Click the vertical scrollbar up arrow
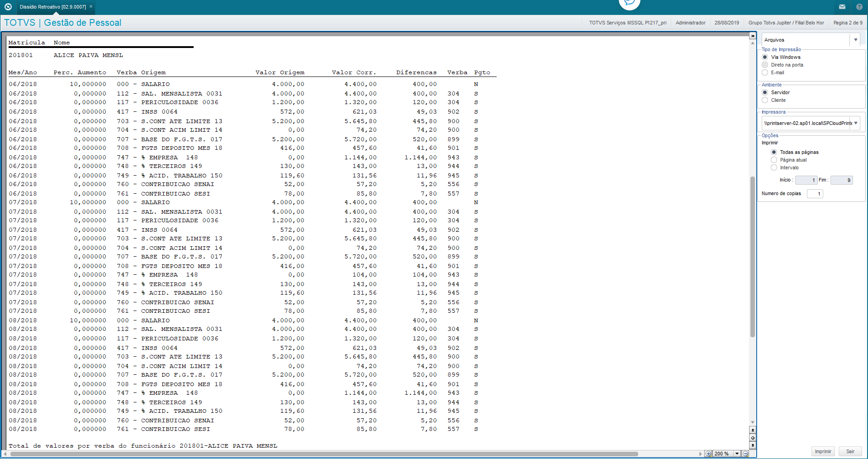Screen dimensions: 868x459 tap(753, 43)
